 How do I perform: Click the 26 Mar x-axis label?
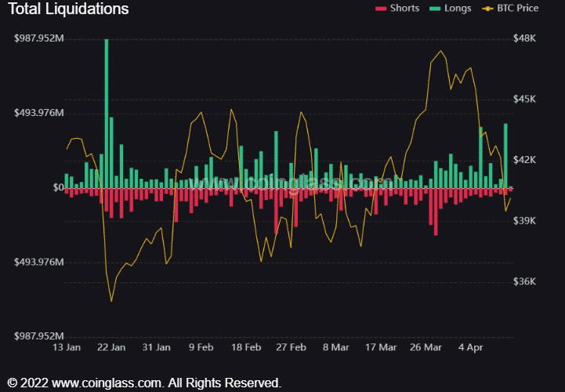426,347
